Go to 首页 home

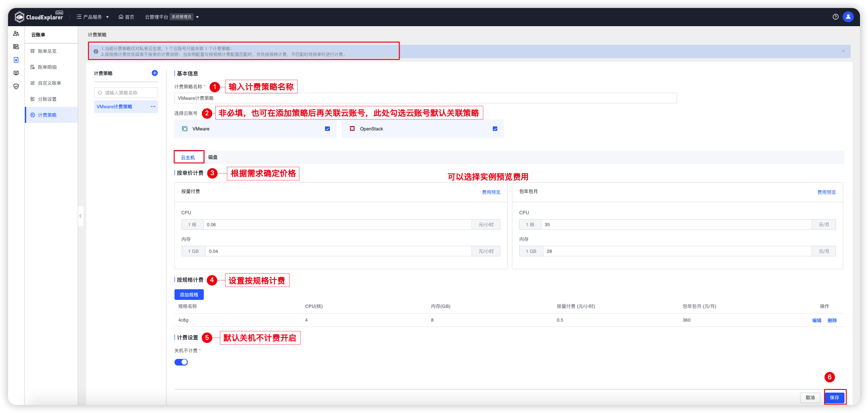pyautogui.click(x=127, y=17)
